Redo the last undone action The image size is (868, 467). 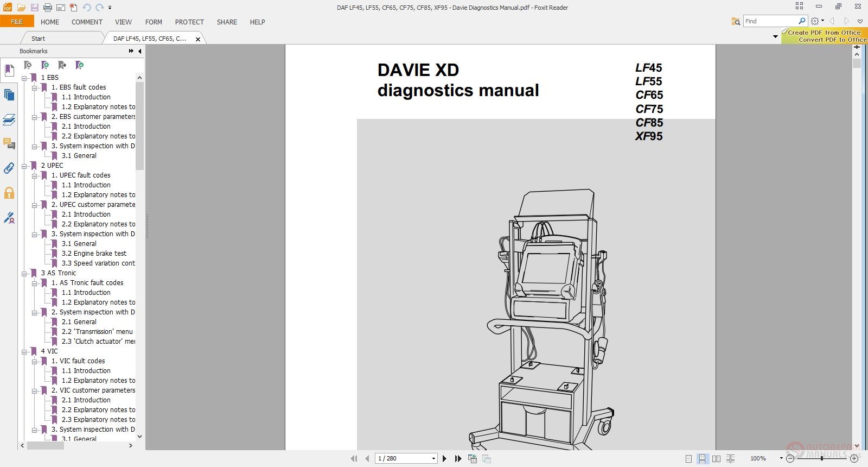[99, 8]
